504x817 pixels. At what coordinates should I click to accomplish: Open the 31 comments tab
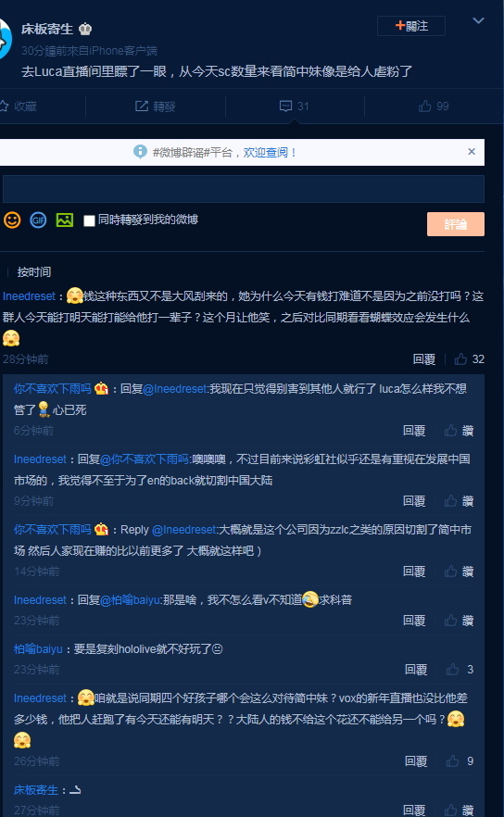point(295,107)
